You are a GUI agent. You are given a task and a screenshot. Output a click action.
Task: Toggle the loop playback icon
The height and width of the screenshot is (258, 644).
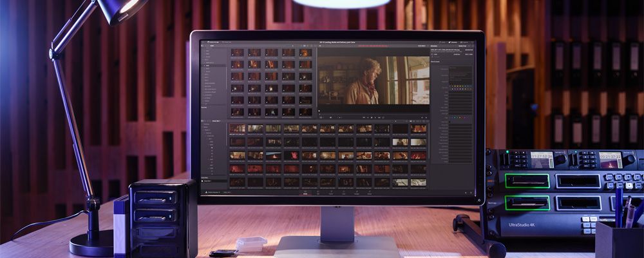(383, 117)
